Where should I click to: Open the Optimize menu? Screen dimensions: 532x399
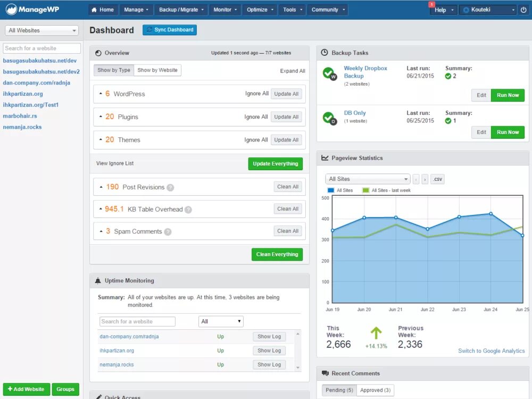click(x=260, y=10)
